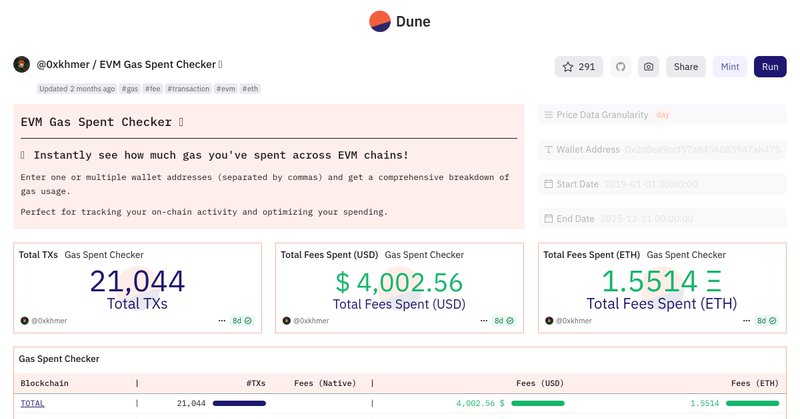Image resolution: width=800 pixels, height=419 pixels.
Task: Click the camera screenshot icon button
Action: [x=648, y=67]
